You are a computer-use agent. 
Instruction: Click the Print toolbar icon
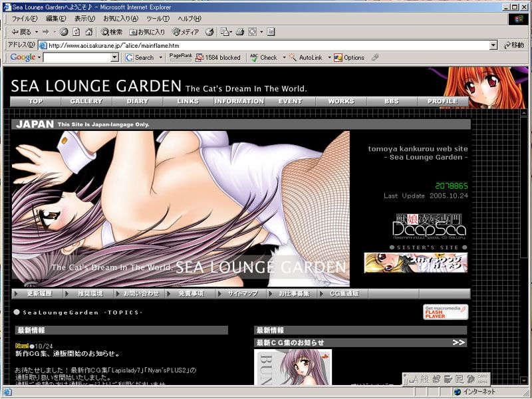(240, 32)
